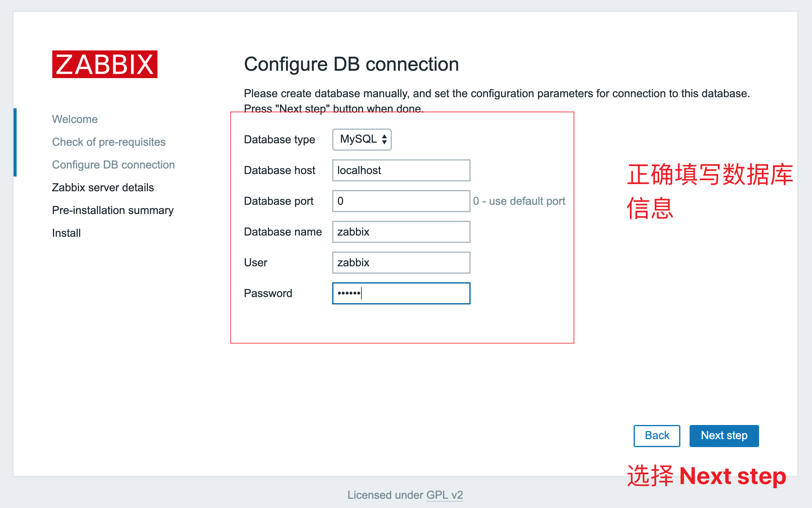The width and height of the screenshot is (812, 508).
Task: Open Zabbix server details step
Action: 103,188
